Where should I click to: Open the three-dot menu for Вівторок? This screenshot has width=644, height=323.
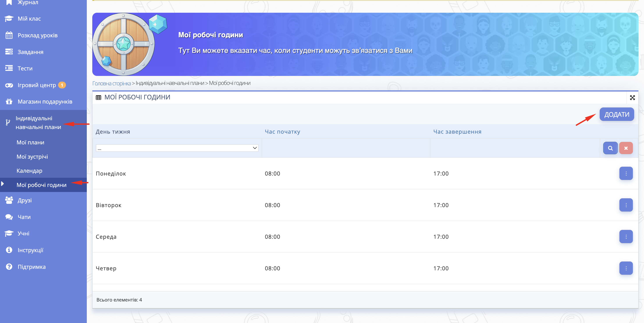pos(626,205)
